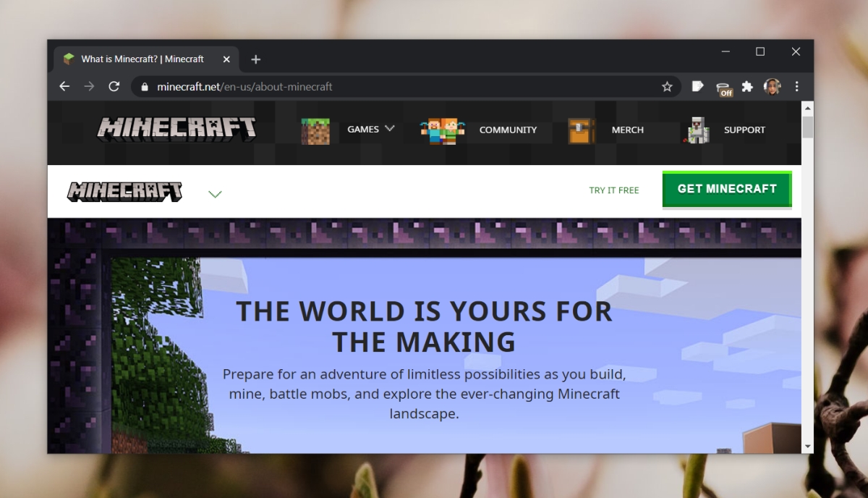Close the What is Minecraft tab

click(x=226, y=59)
